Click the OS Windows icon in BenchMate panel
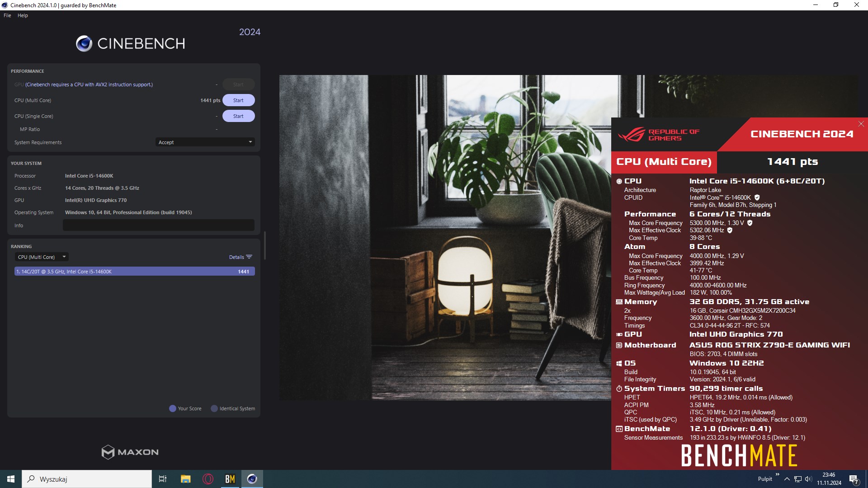868x488 pixels. click(x=619, y=363)
